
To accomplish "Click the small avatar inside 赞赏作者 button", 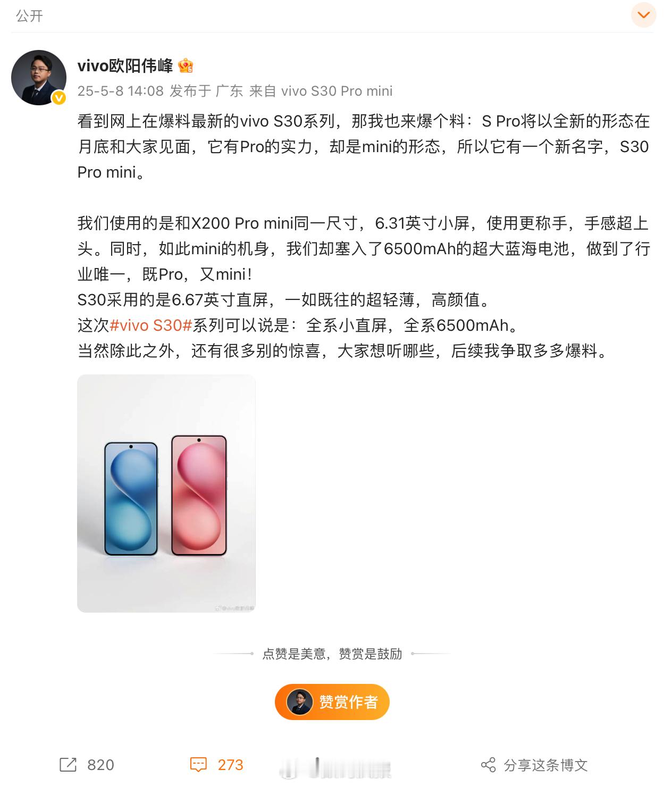I will click(299, 702).
